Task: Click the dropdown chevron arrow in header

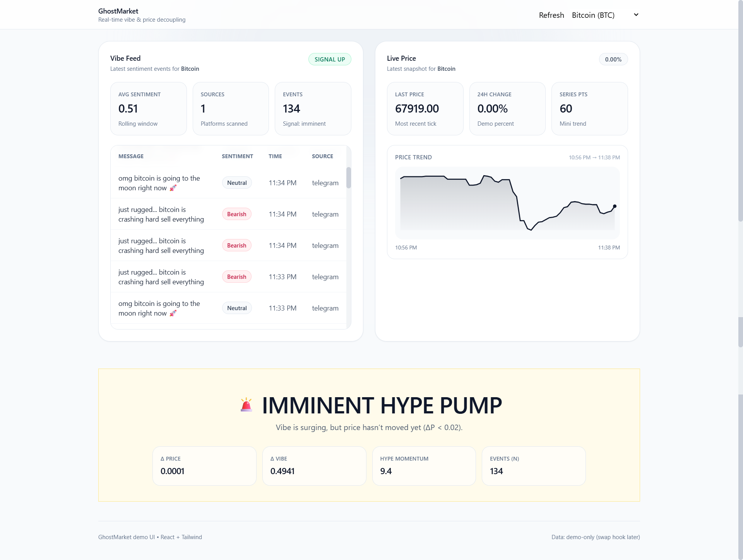Action: click(x=636, y=15)
